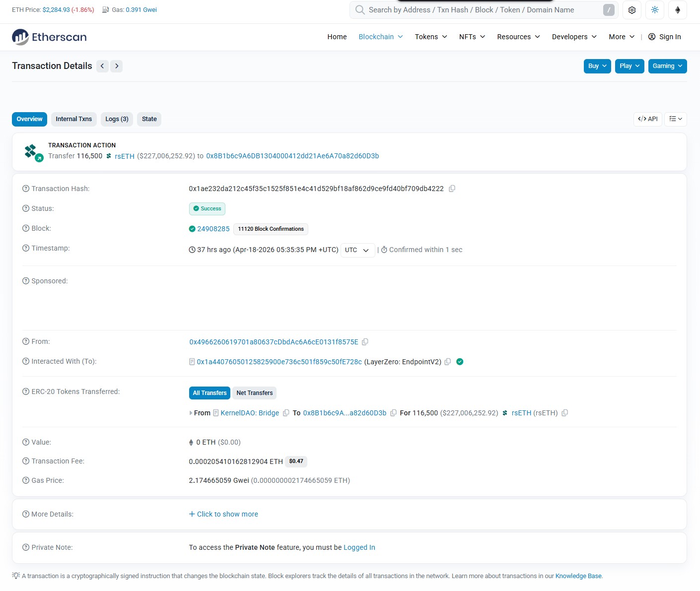Click to show more details
This screenshot has height=591, width=700.
(x=223, y=514)
